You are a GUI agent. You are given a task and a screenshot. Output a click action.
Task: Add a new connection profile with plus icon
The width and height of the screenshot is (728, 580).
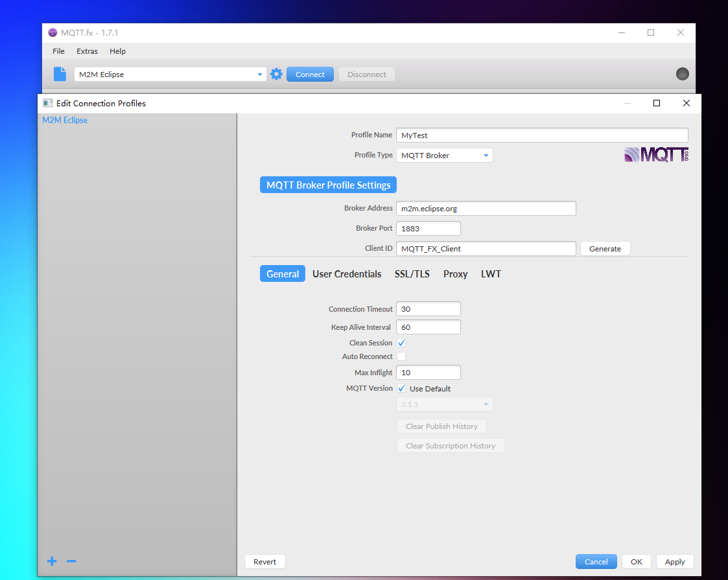52,561
